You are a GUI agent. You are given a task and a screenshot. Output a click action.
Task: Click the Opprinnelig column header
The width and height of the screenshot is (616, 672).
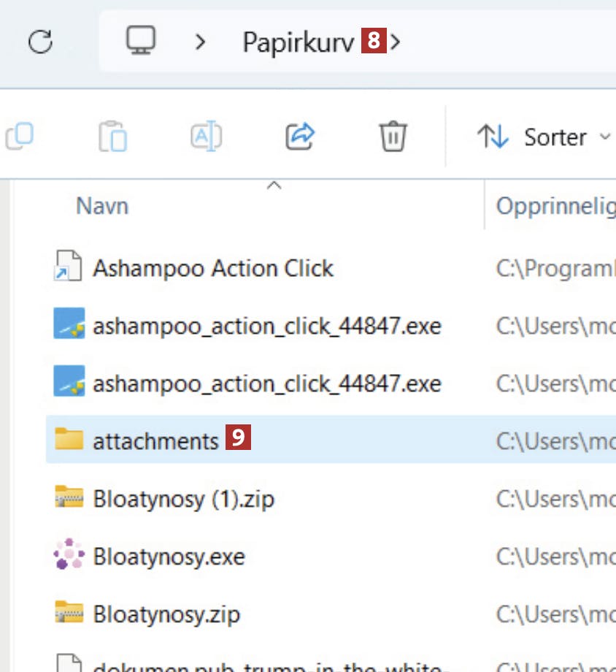pyautogui.click(x=555, y=206)
